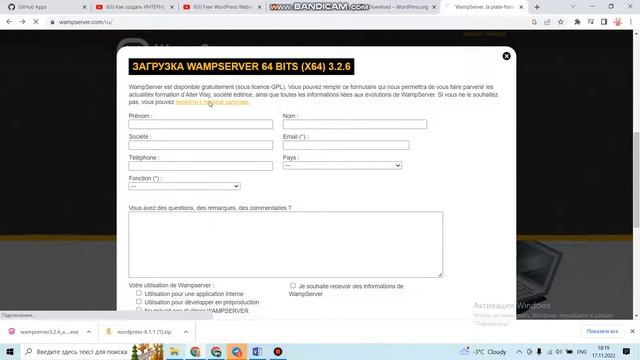Close the downloads bar

[632, 331]
